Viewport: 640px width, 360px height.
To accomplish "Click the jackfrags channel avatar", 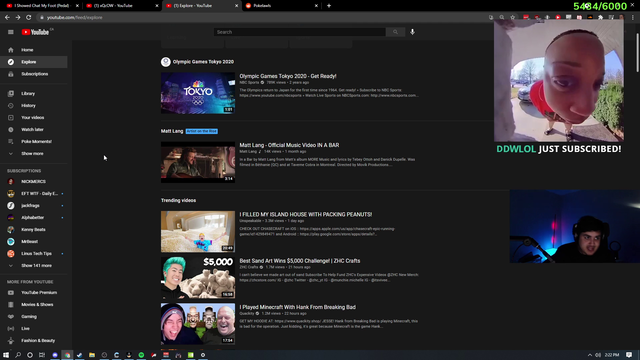I will point(11,205).
